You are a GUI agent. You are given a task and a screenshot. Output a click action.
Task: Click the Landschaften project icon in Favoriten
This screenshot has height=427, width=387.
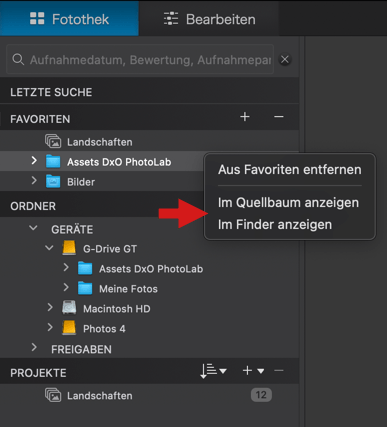click(x=53, y=142)
